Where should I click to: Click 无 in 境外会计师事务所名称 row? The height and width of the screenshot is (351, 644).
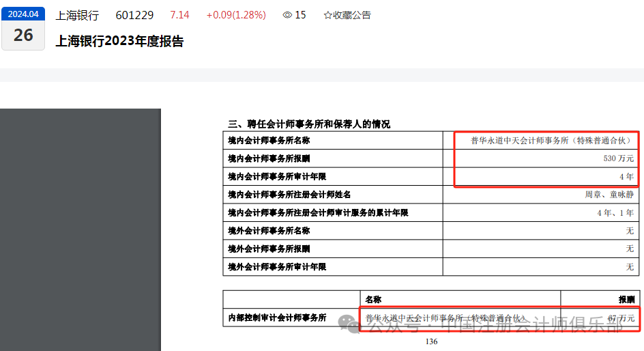pyautogui.click(x=630, y=231)
